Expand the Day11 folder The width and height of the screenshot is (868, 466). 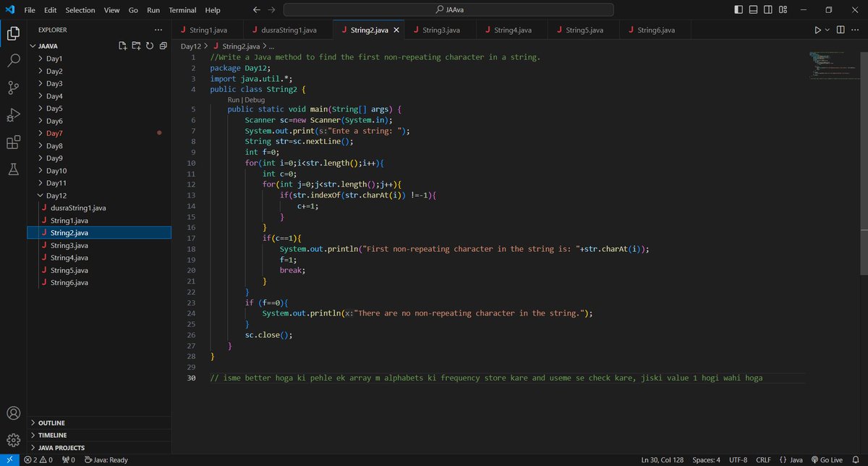pos(100,183)
